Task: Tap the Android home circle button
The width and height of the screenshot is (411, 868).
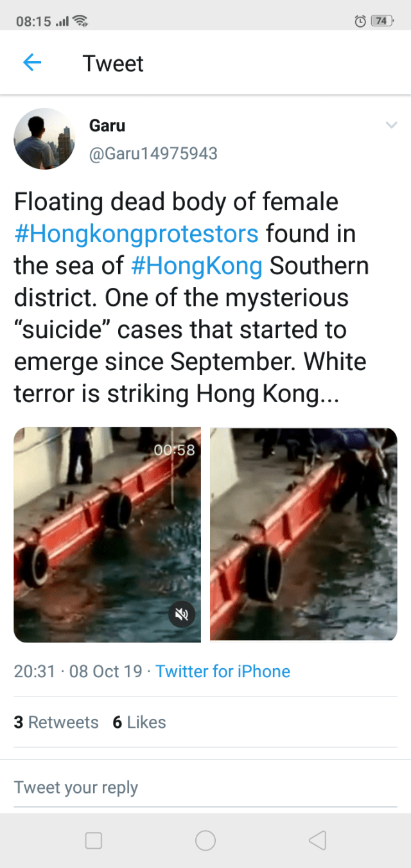Action: (205, 840)
